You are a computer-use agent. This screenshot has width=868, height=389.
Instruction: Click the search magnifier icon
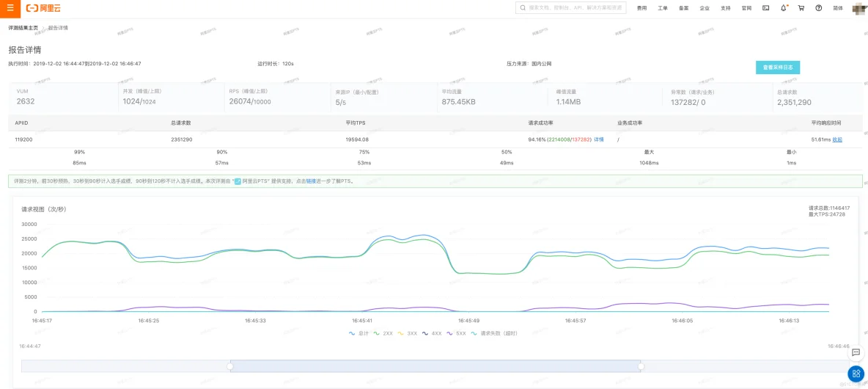coord(523,8)
